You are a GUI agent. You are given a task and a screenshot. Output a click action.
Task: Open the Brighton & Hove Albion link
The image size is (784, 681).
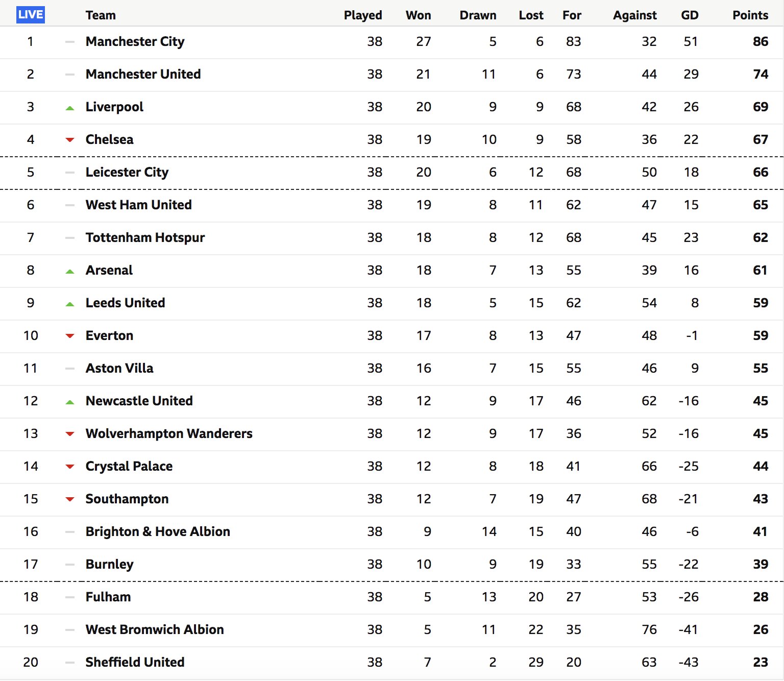(158, 531)
